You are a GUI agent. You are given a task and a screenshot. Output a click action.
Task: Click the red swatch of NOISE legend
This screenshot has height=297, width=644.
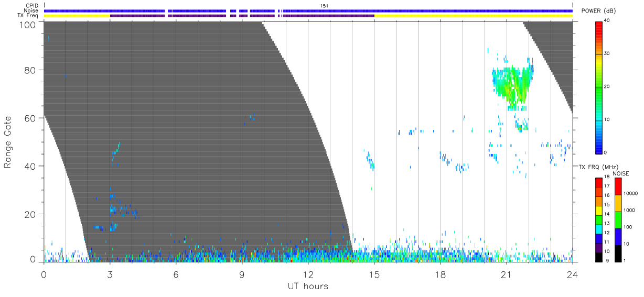tap(618, 187)
